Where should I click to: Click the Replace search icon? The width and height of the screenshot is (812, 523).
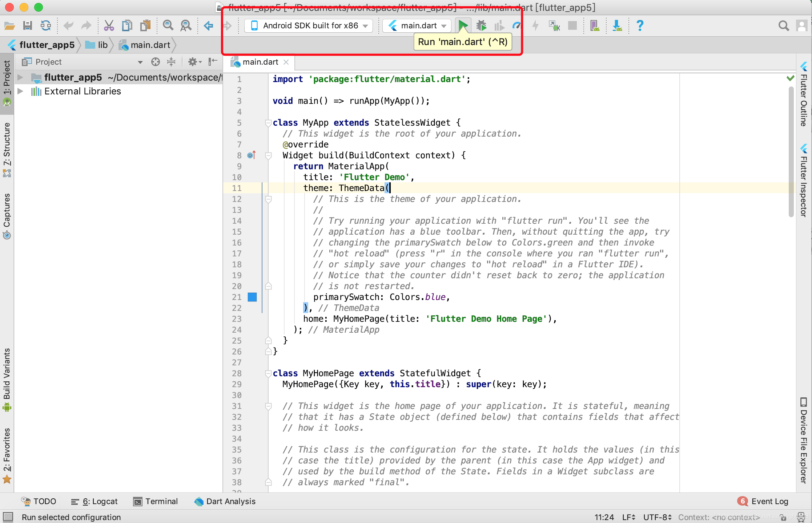186,25
